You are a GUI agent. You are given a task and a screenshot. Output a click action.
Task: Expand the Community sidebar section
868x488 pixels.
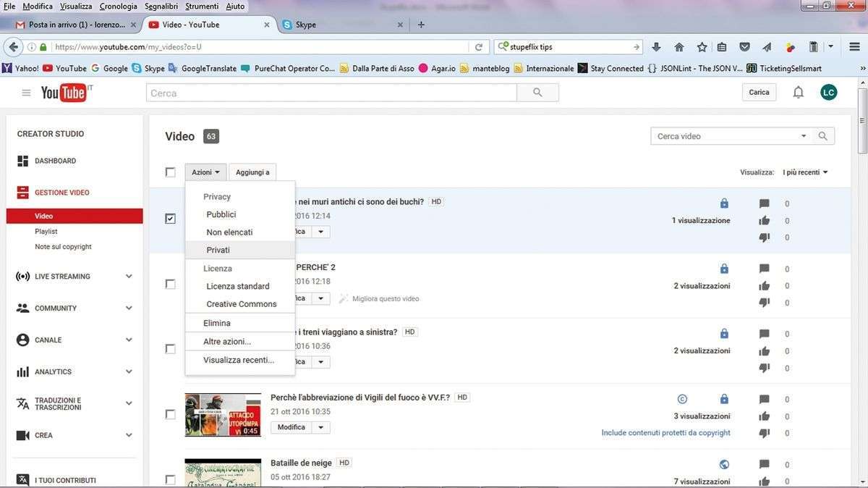tap(129, 308)
